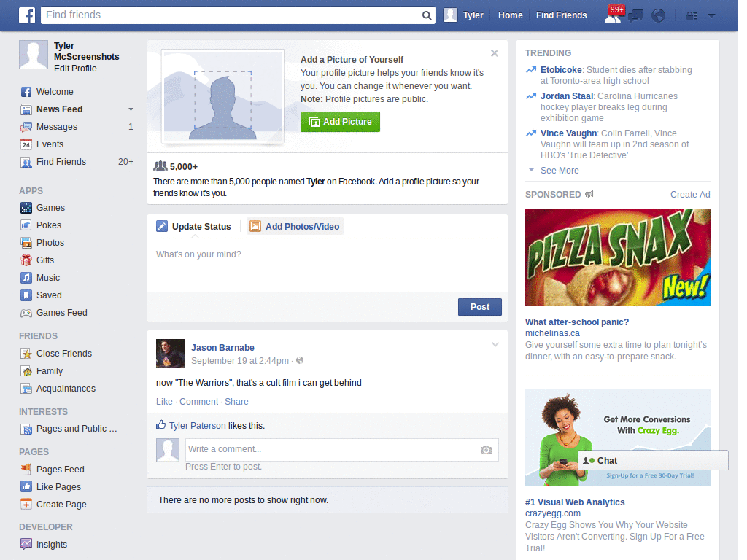Open the Music app icon

(26, 278)
